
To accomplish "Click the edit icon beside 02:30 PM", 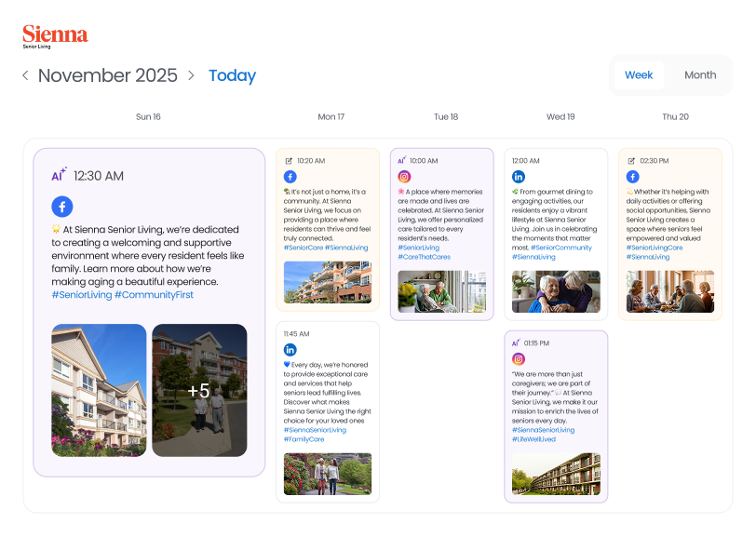I will pyautogui.click(x=631, y=160).
